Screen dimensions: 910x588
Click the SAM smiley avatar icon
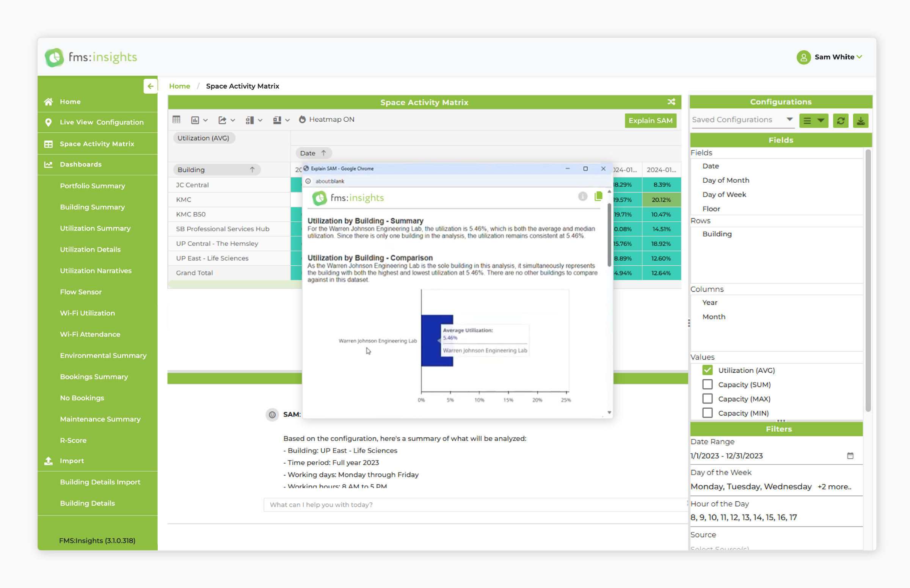272,415
